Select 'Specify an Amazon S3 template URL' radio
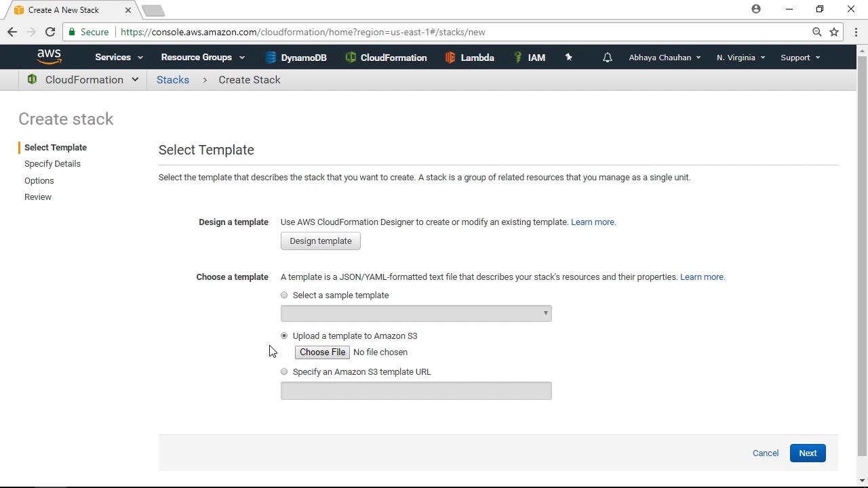This screenshot has height=488, width=868. coord(284,371)
